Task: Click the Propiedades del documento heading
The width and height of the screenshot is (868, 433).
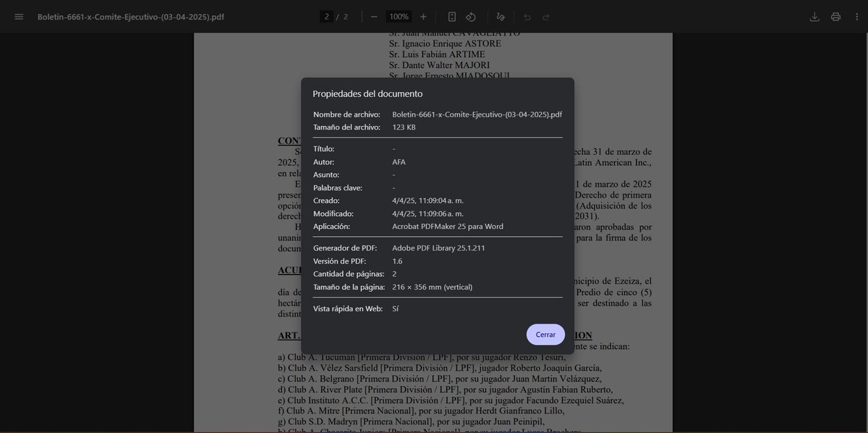Action: [367, 93]
